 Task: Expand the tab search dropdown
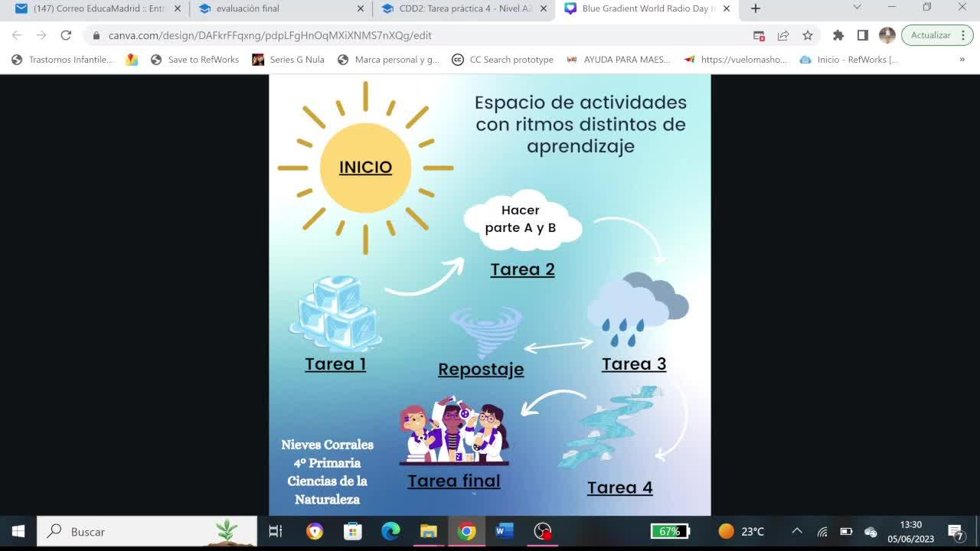(857, 8)
